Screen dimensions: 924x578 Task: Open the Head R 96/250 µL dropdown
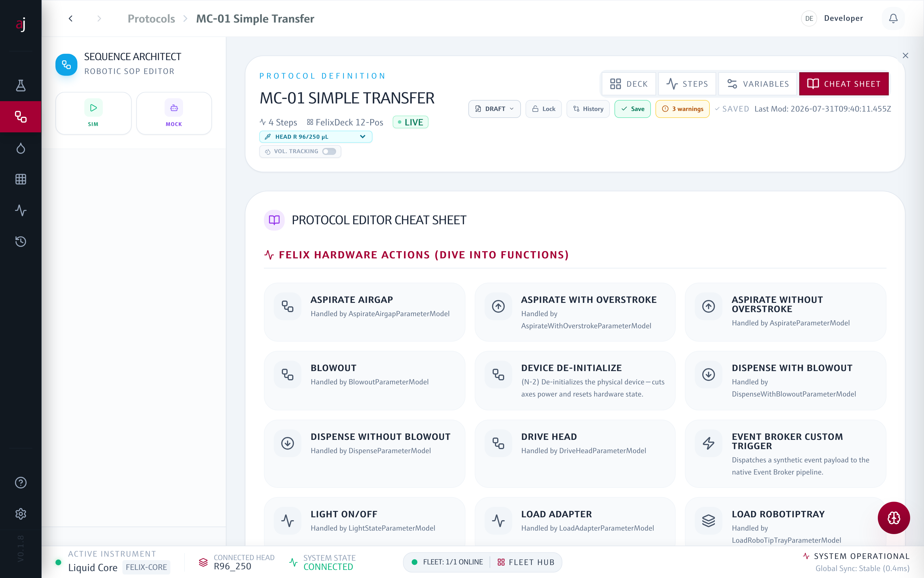coord(316,137)
